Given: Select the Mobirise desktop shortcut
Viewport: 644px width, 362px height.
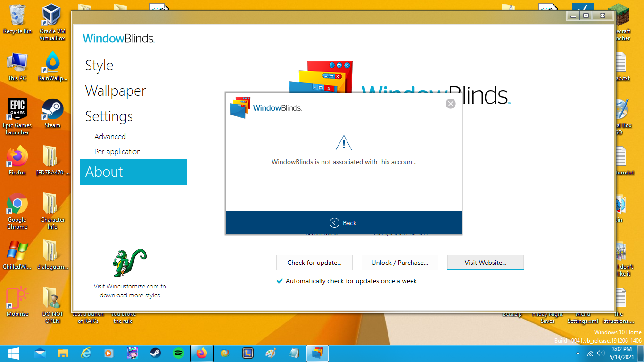Looking at the screenshot, I should (17, 302).
